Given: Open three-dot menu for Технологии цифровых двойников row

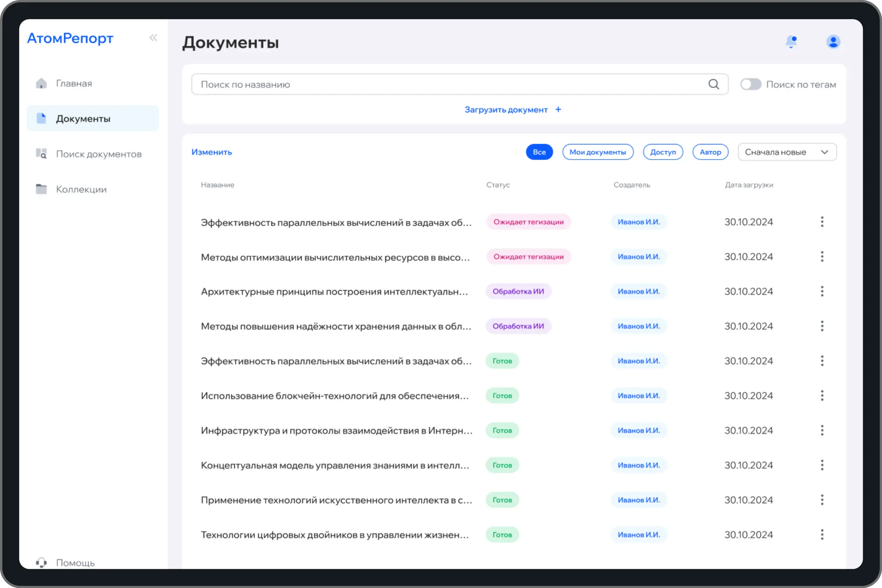Looking at the screenshot, I should (822, 534).
